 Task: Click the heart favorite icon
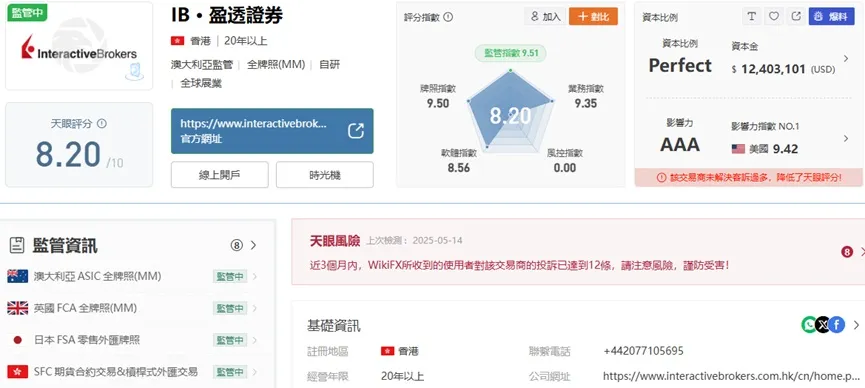coord(773,17)
